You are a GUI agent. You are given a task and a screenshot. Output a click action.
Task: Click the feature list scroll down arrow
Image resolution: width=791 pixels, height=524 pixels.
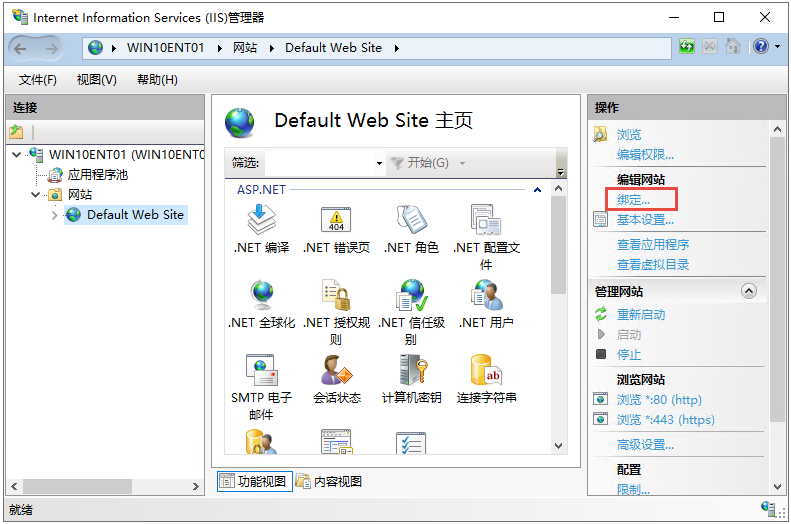coord(558,446)
